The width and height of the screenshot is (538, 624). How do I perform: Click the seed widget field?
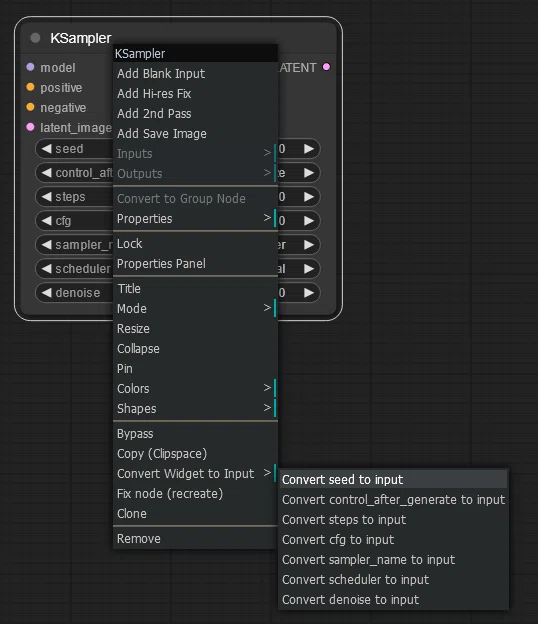click(x=177, y=149)
